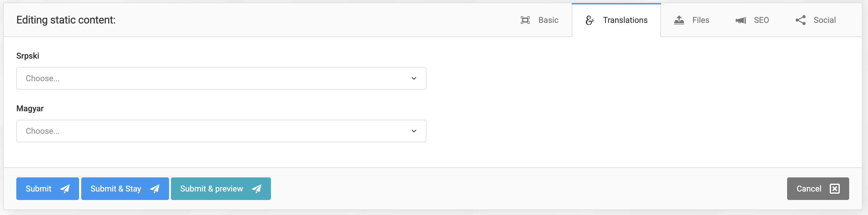
Task: Expand Magyar dropdown using its chevron arrow
Action: click(414, 131)
